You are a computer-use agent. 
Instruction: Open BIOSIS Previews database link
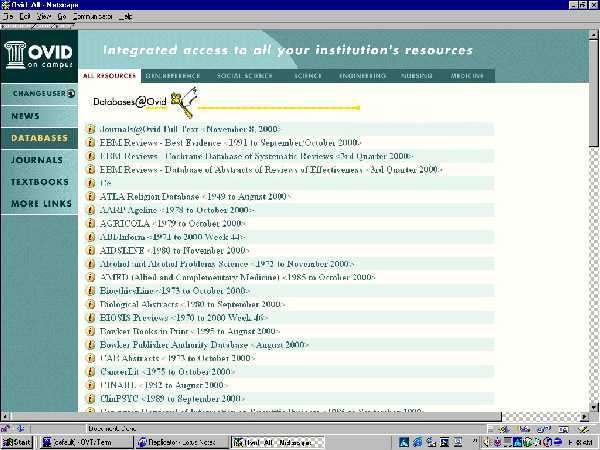184,318
